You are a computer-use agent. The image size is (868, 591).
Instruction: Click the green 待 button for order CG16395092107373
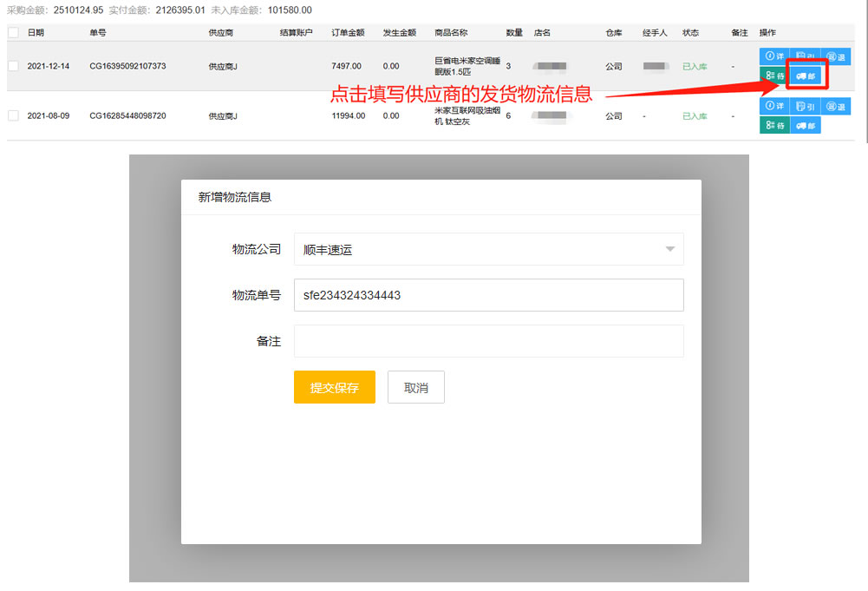pos(773,76)
